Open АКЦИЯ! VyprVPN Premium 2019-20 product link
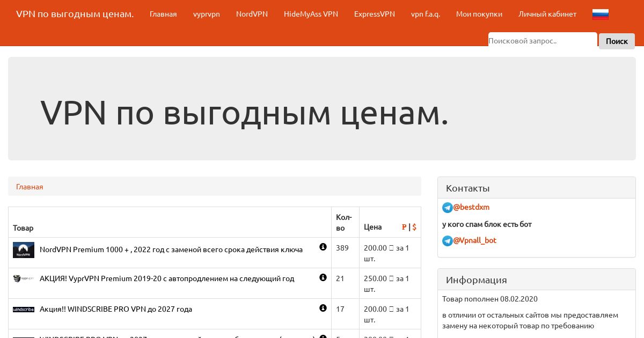The width and height of the screenshot is (644, 338). (167, 278)
